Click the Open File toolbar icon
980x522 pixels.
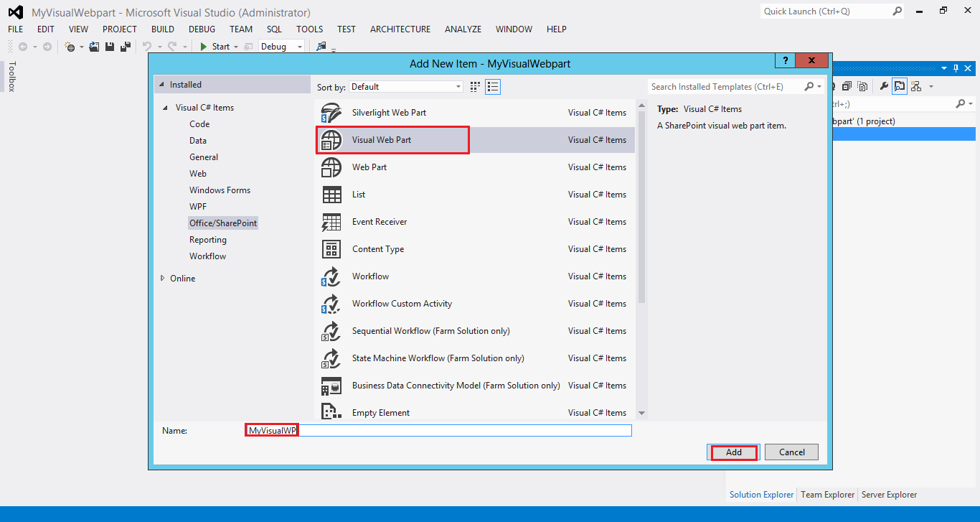[x=94, y=47]
